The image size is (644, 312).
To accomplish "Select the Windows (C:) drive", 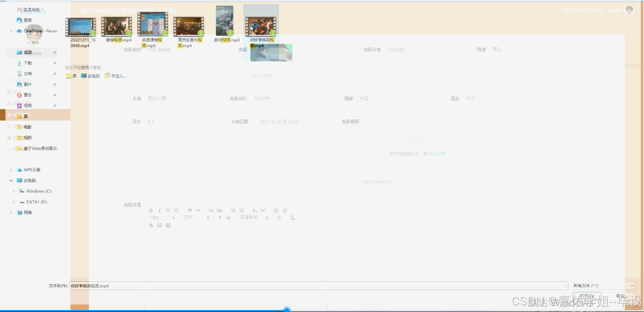I will (x=35, y=191).
